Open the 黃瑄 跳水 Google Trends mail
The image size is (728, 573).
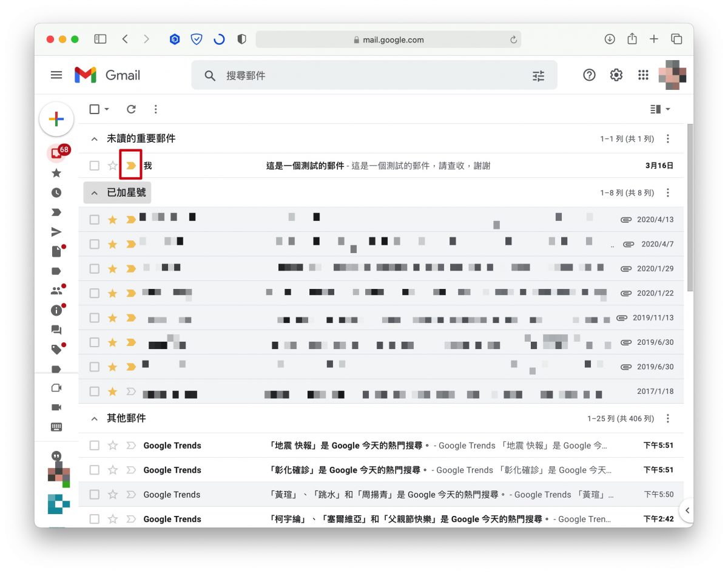381,495
